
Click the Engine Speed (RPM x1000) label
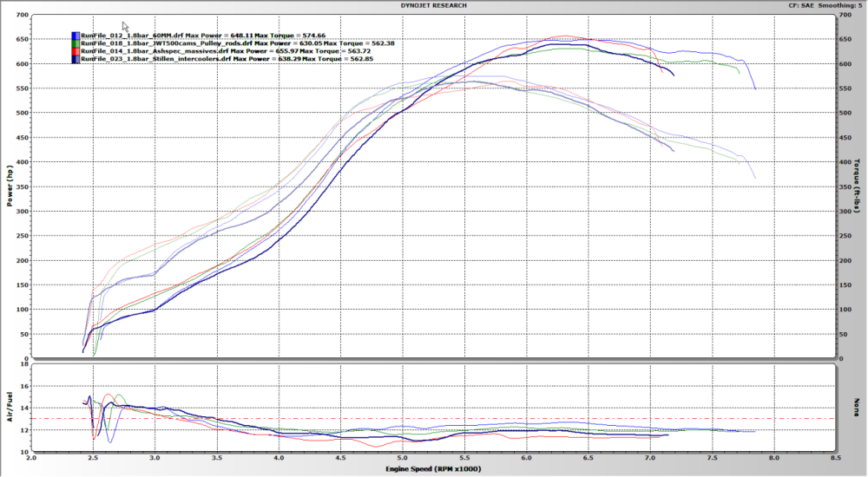pyautogui.click(x=434, y=469)
